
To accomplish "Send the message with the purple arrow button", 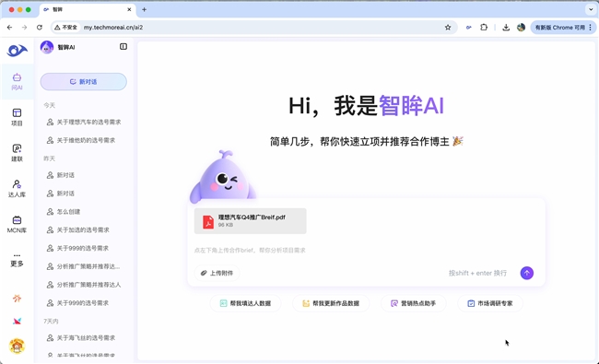I will [527, 273].
